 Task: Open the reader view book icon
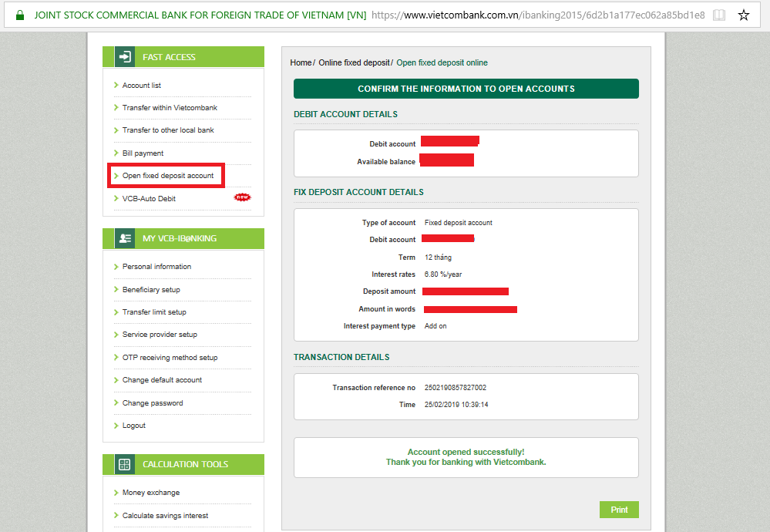click(719, 15)
